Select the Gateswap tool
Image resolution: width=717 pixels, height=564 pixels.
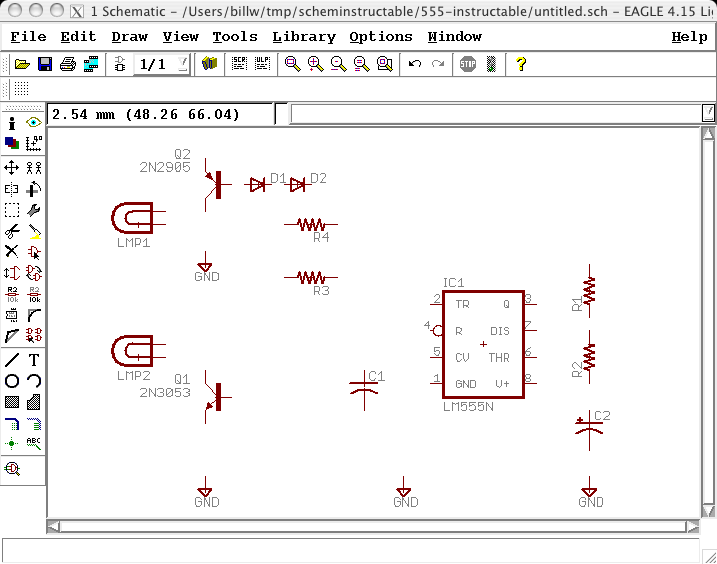tap(34, 273)
